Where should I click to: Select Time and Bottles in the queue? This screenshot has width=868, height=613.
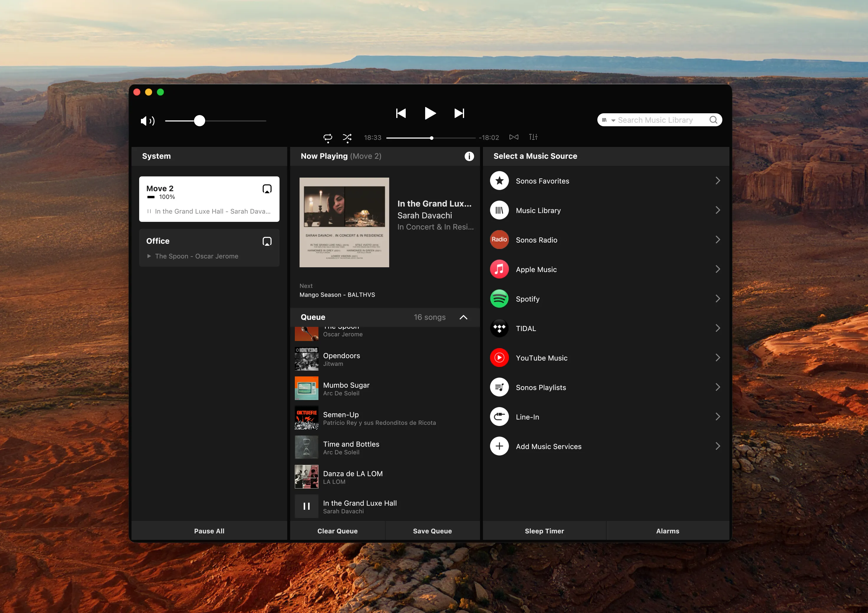(385, 448)
